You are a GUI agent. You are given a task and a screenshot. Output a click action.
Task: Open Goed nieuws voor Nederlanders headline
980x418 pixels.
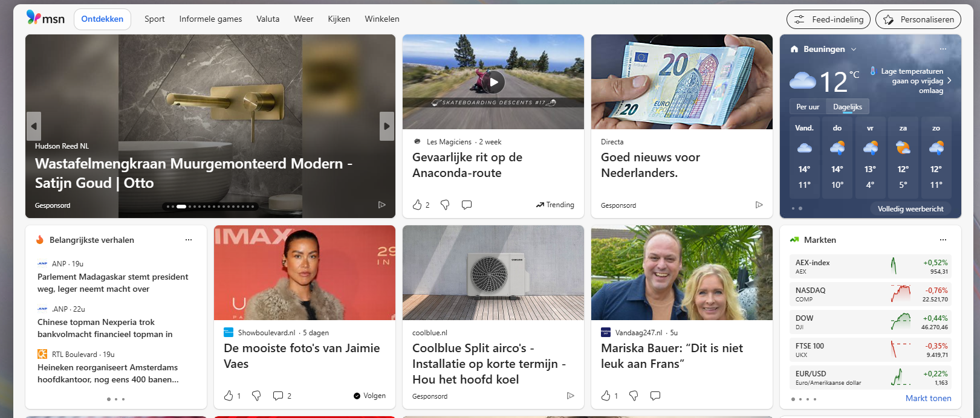pos(650,165)
